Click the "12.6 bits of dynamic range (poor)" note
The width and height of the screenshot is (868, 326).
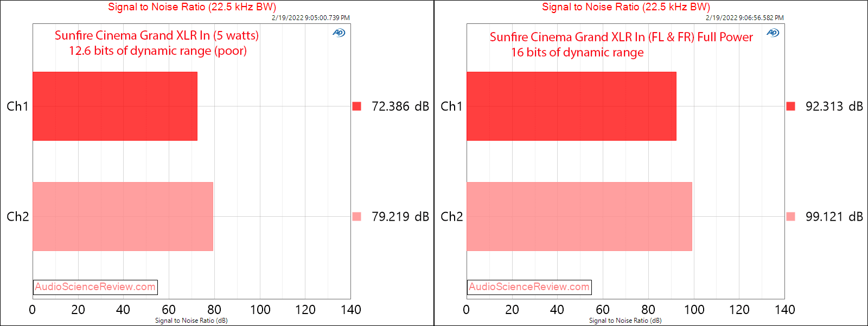click(158, 51)
